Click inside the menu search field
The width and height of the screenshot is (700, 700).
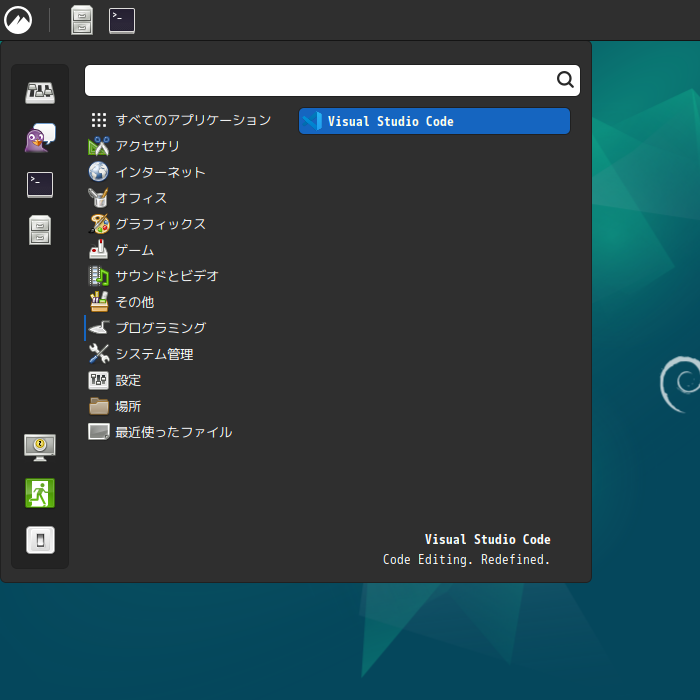320,81
